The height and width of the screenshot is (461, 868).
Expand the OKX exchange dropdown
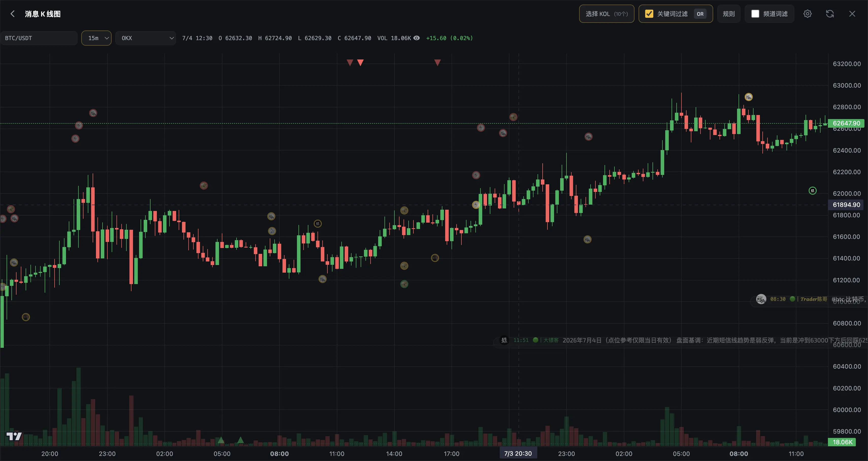click(146, 38)
